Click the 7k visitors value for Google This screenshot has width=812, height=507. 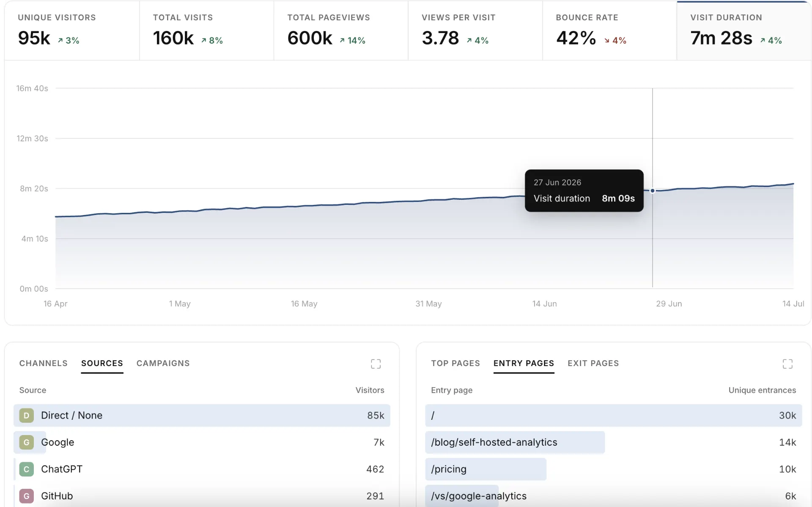tap(379, 442)
